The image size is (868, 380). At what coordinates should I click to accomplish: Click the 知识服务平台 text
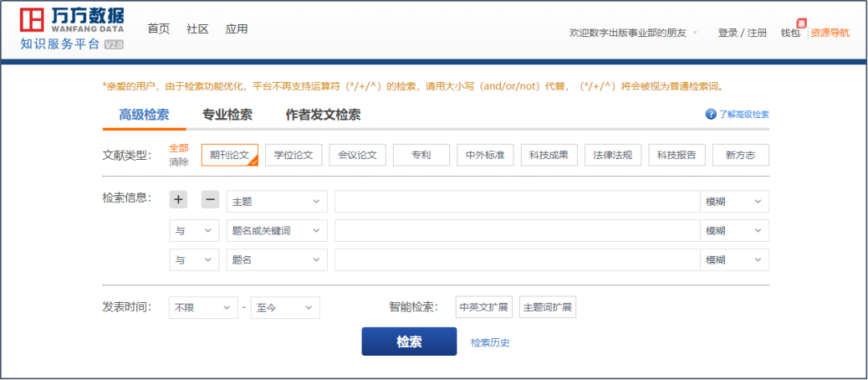pos(60,45)
